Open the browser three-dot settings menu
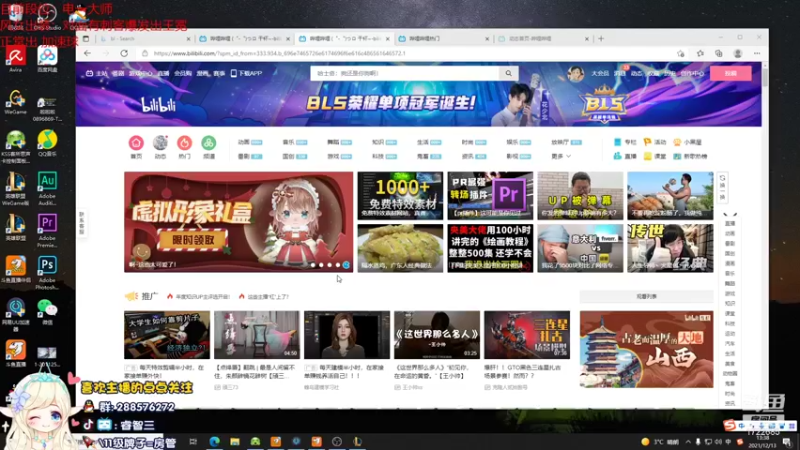The height and width of the screenshot is (450, 800). 757,53
